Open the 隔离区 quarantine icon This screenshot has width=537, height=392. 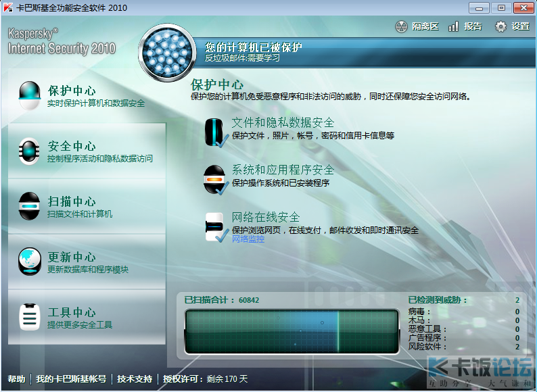401,26
